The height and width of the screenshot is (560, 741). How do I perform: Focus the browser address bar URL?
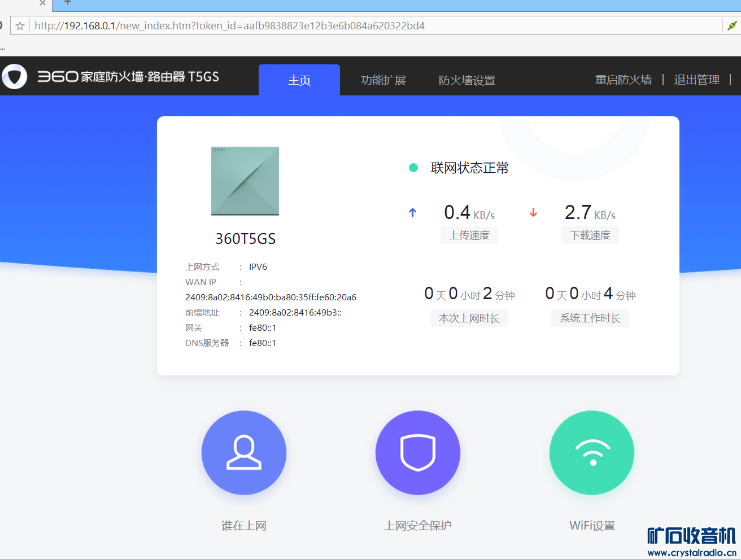tap(230, 26)
